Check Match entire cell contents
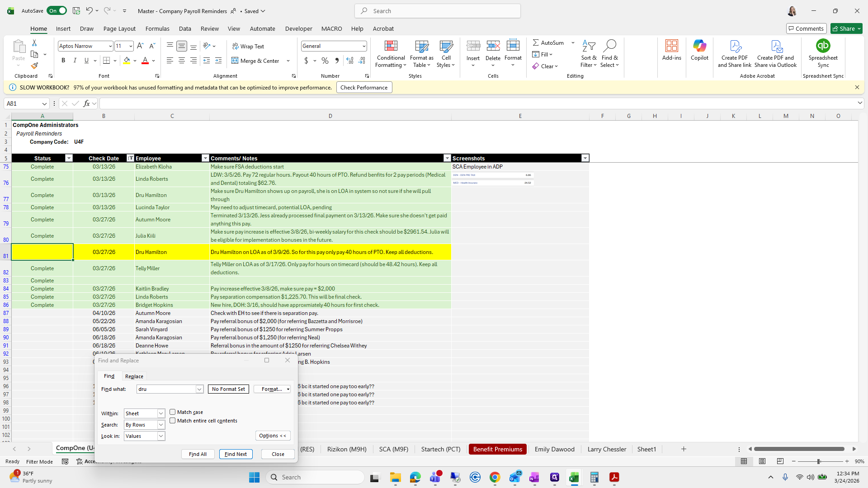Screen dimensions: 868x488 coord(173,421)
